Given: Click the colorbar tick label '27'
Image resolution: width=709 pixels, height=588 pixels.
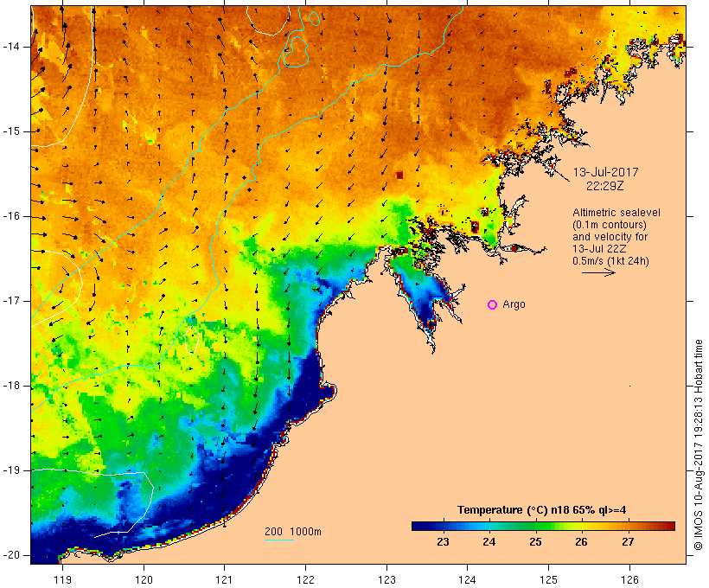Looking at the screenshot, I should [x=628, y=542].
